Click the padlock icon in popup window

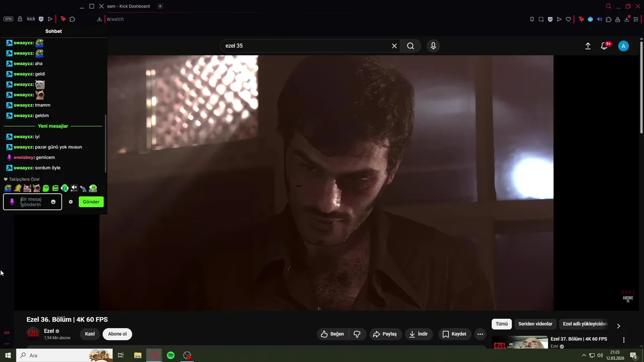(x=20, y=19)
